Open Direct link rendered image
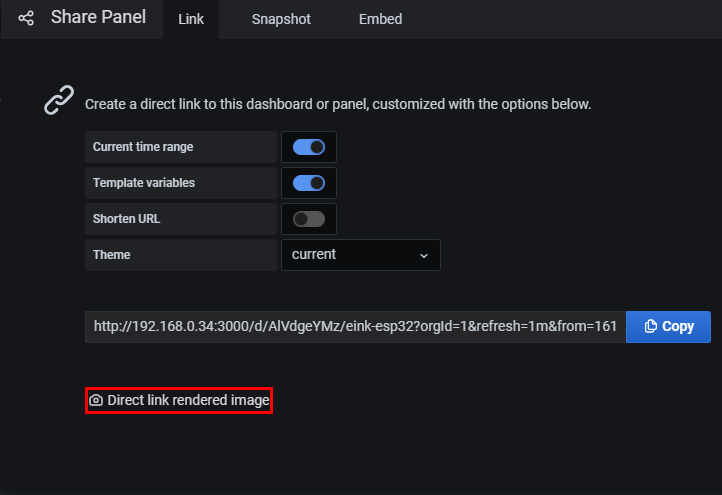Image resolution: width=722 pixels, height=495 pixels. (x=179, y=400)
